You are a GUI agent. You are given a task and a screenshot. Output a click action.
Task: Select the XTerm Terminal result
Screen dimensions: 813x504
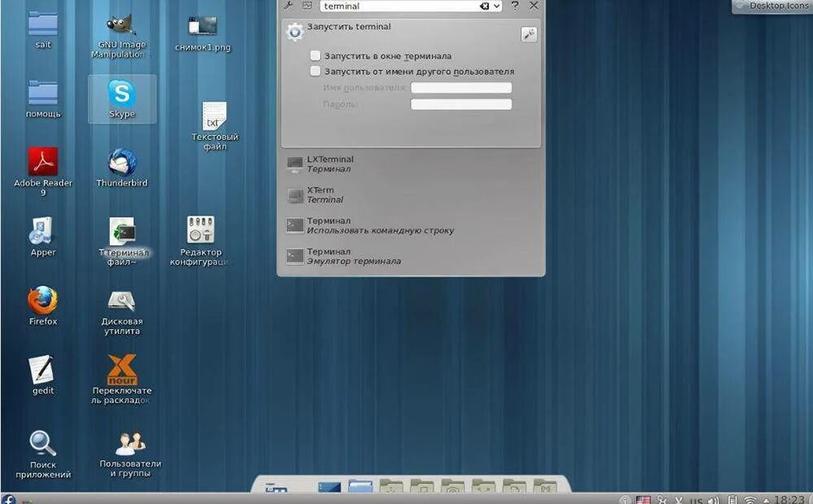click(x=411, y=195)
